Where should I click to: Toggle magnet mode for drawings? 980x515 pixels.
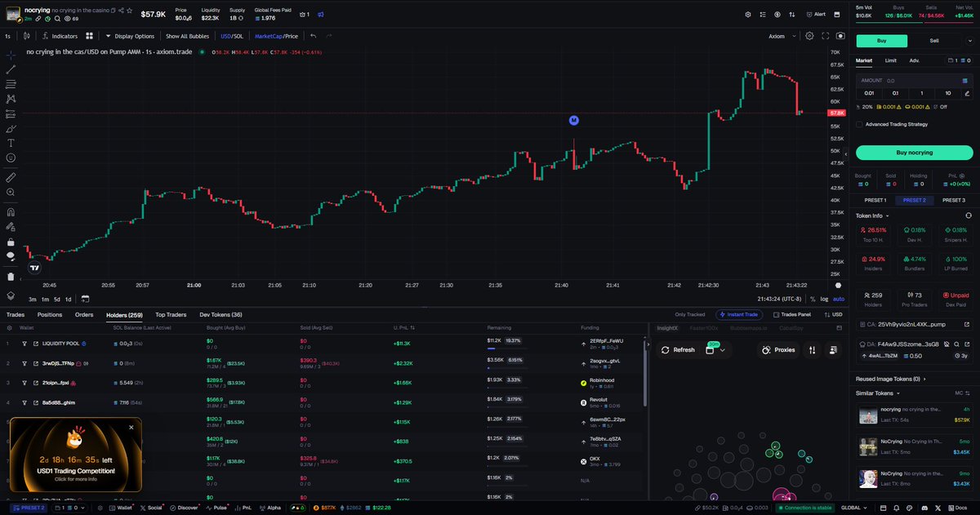click(11, 212)
